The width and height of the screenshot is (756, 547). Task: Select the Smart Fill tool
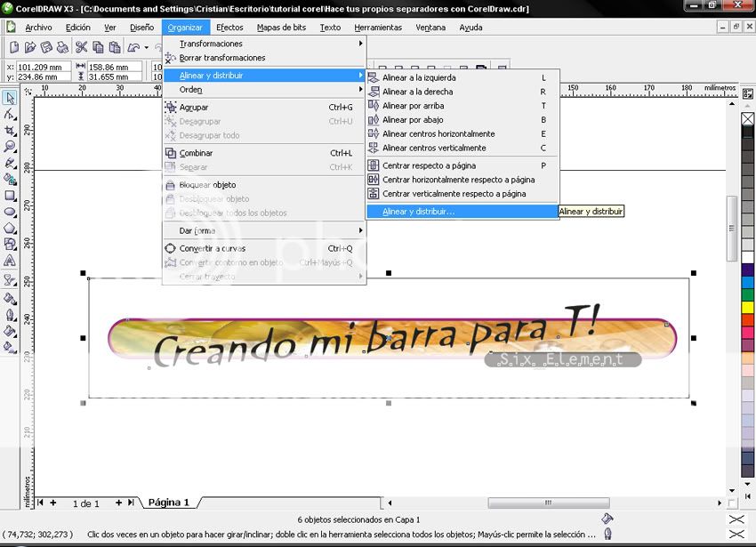[x=10, y=180]
